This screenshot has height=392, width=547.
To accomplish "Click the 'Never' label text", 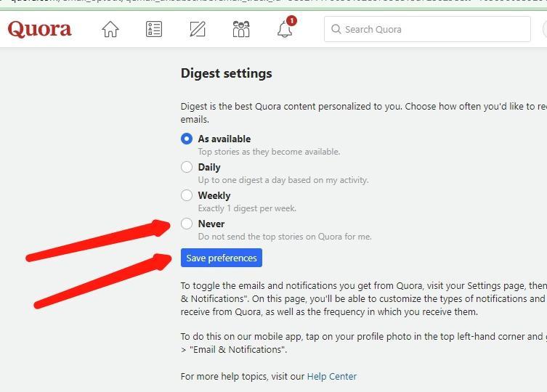I will coord(211,224).
